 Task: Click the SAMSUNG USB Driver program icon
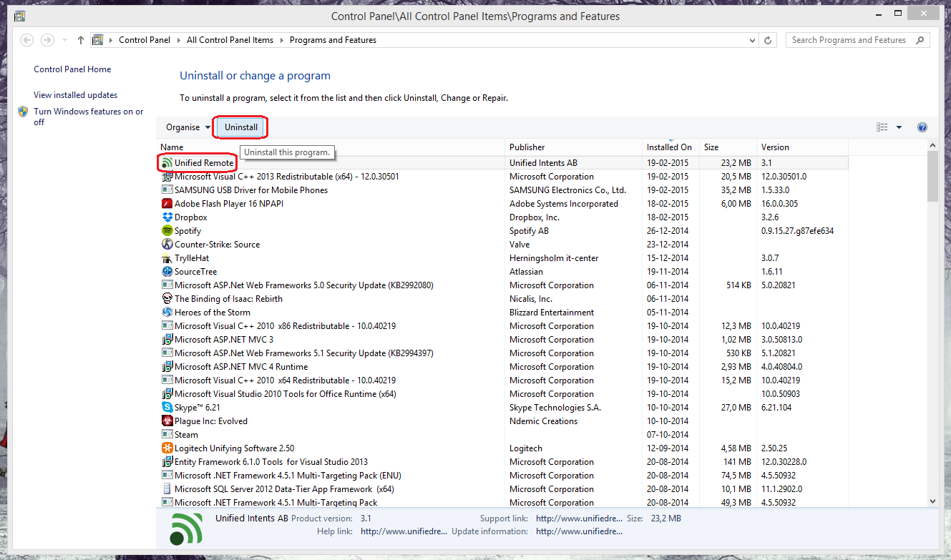point(167,190)
